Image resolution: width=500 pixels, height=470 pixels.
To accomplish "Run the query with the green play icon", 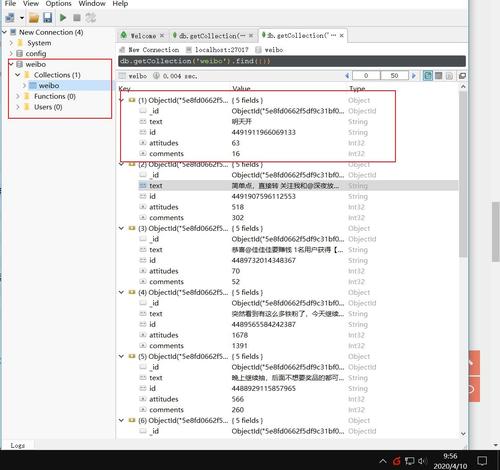I will (63, 17).
